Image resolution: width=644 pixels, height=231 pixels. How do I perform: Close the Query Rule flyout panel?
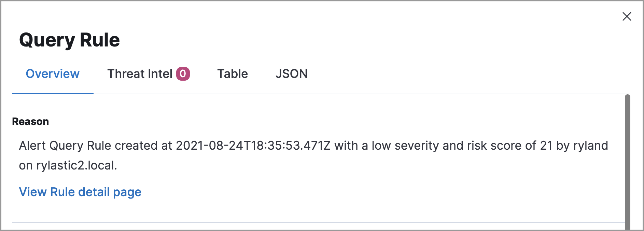click(x=627, y=16)
